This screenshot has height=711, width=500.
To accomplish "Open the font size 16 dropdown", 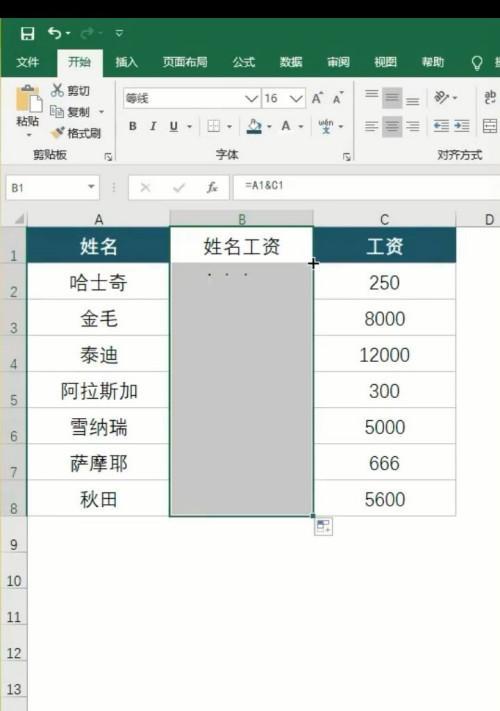I will point(296,98).
